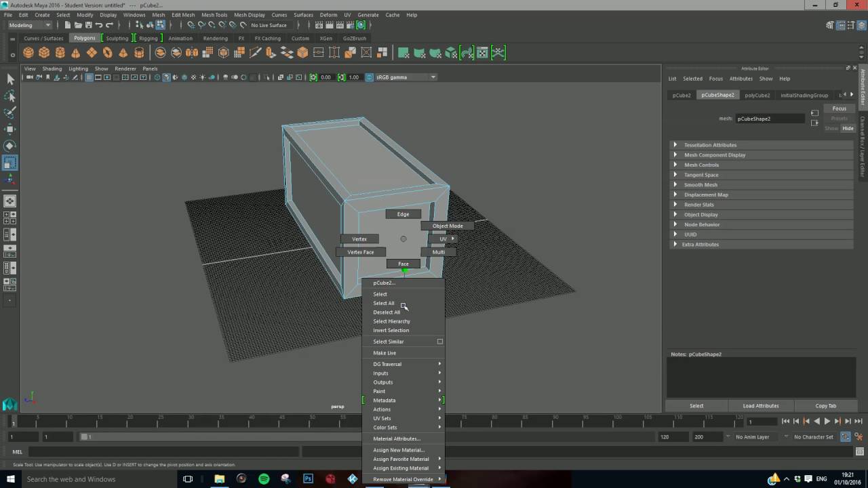Expand the Object Display section
Viewport: 868px width, 488px height.
tap(761, 214)
